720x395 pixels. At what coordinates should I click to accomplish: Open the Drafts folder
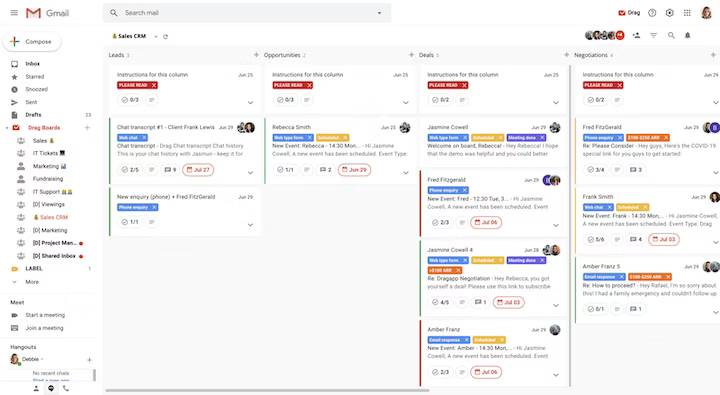(34, 115)
